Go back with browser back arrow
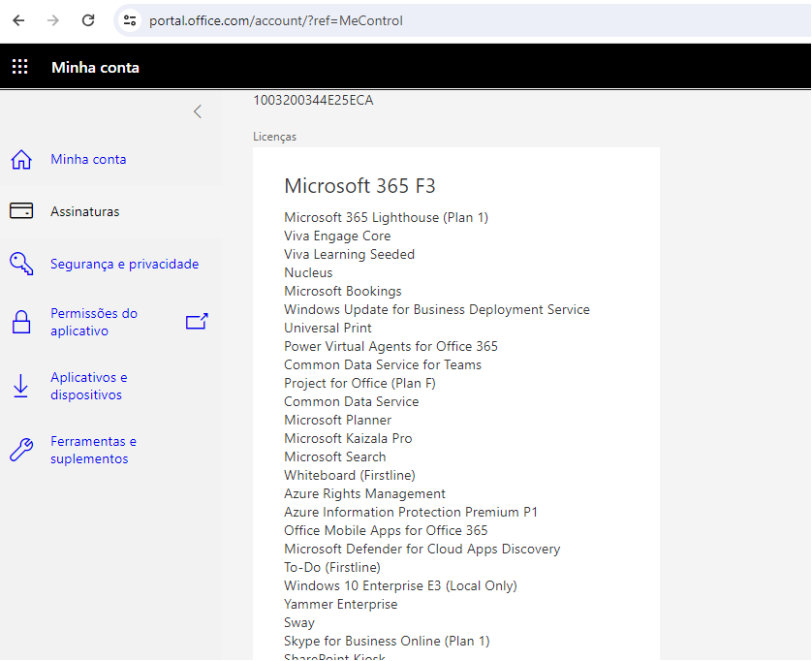This screenshot has height=661, width=812. coord(18,20)
